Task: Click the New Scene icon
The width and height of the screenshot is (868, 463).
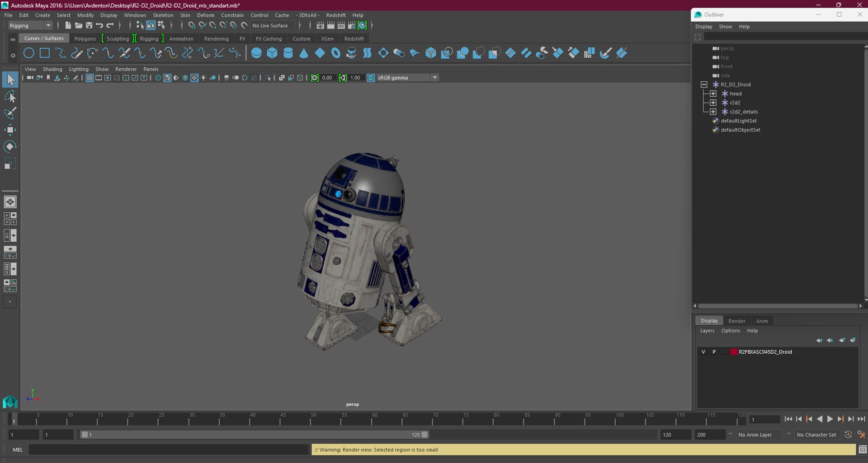Action: (x=68, y=25)
